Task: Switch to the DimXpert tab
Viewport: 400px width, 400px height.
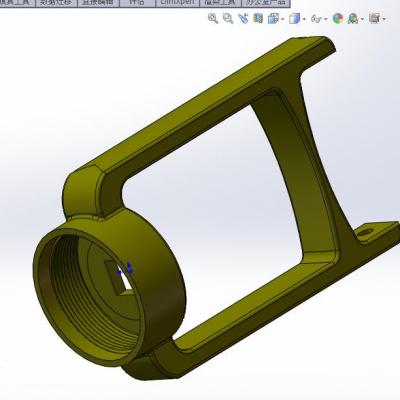Action: click(177, 3)
